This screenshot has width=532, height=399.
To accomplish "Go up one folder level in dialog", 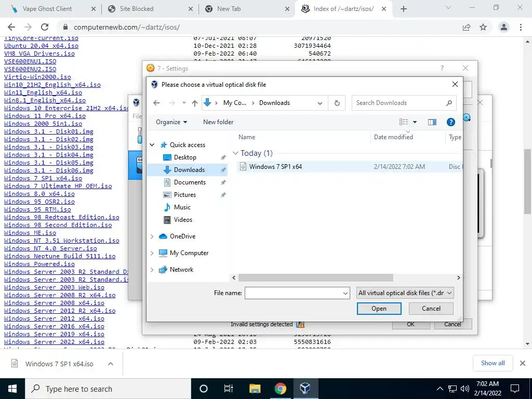I will [x=194, y=103].
